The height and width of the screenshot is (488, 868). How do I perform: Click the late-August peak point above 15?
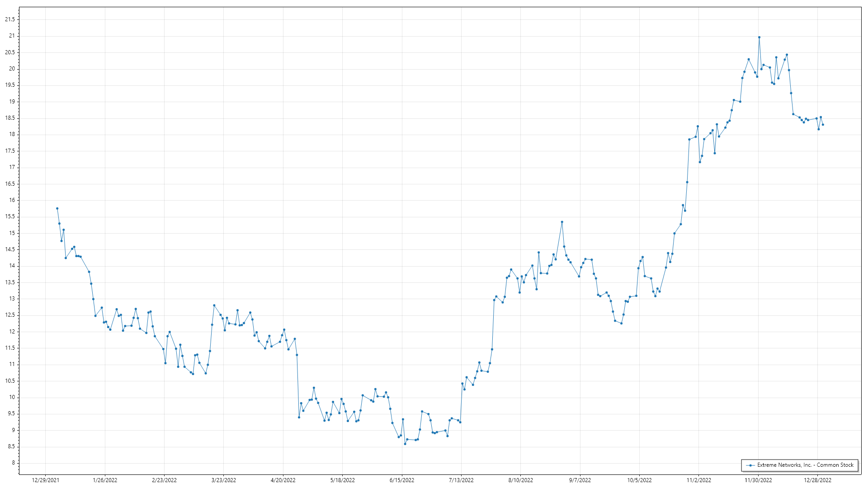(x=562, y=222)
